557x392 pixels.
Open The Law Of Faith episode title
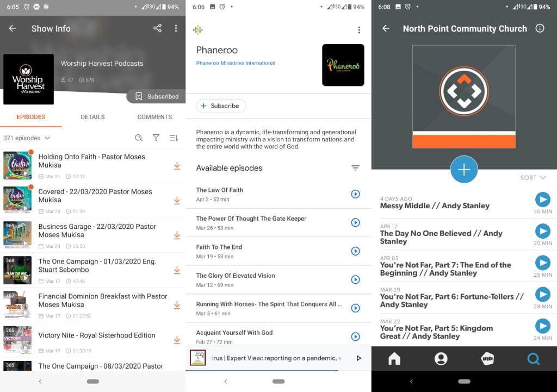pyautogui.click(x=220, y=190)
